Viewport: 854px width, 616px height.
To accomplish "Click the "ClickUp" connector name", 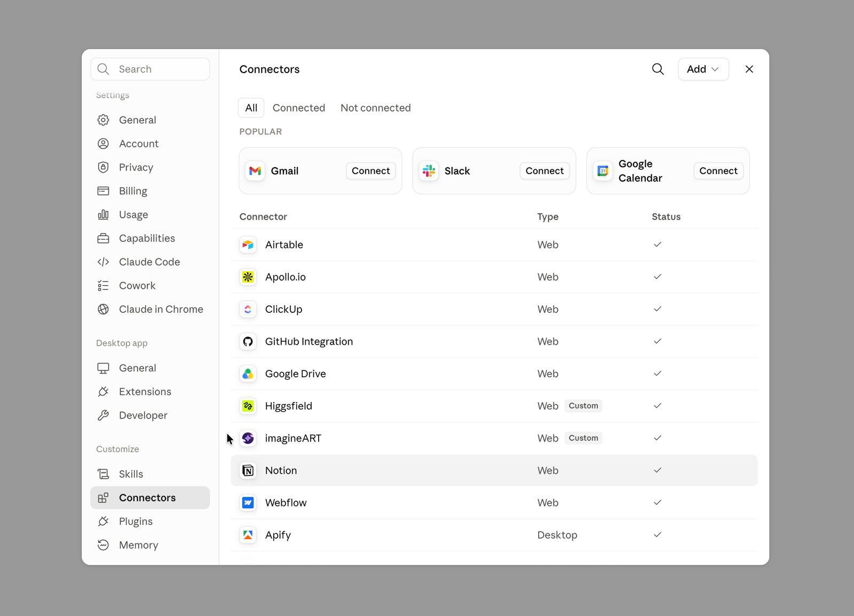I will (x=283, y=310).
